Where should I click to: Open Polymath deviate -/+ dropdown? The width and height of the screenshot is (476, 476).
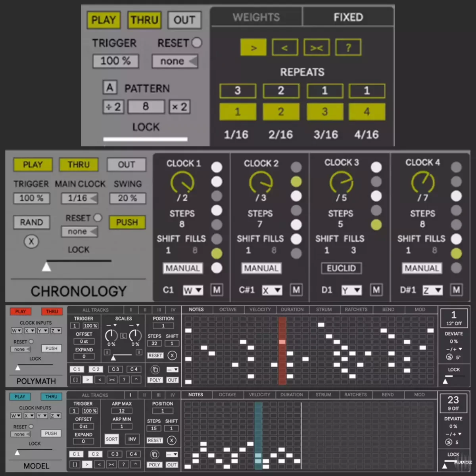click(454, 349)
